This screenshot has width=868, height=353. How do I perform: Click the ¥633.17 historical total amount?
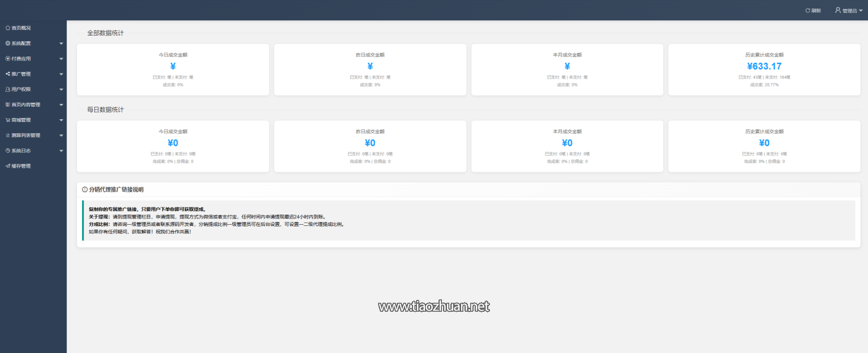[x=764, y=66]
